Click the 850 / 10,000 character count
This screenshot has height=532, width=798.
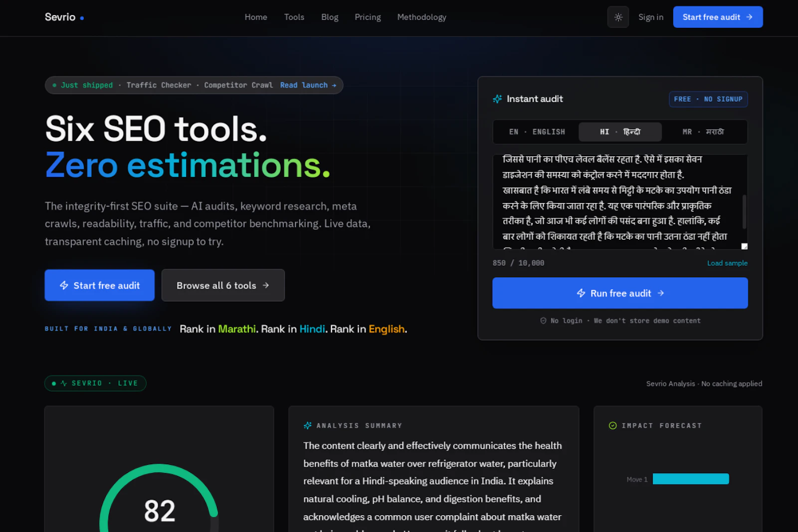[518, 263]
